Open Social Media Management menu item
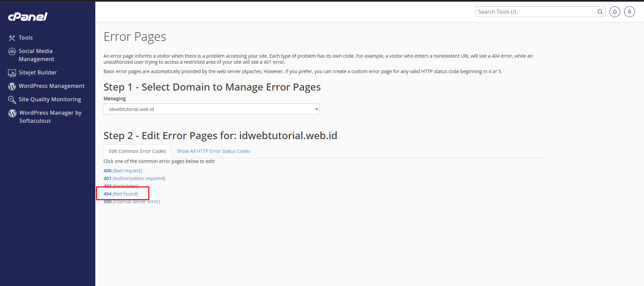This screenshot has height=286, width=644. point(36,55)
